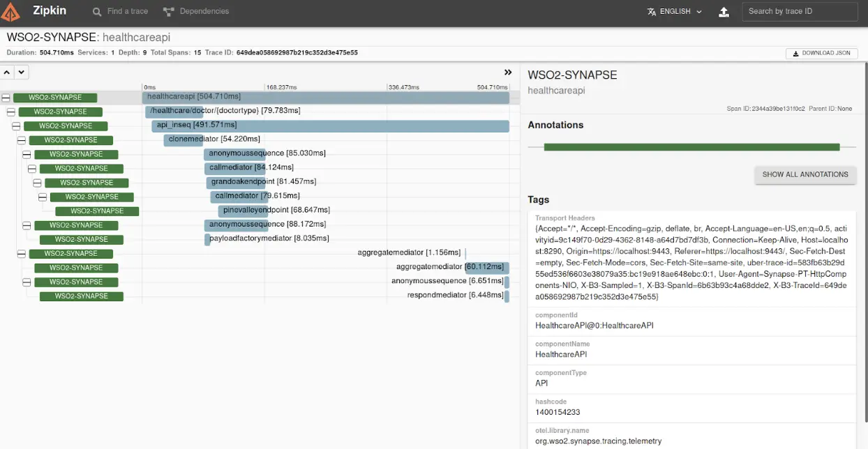
Task: Select the pinevalleyendpoint 68.647ms span bar
Action: coord(243,211)
